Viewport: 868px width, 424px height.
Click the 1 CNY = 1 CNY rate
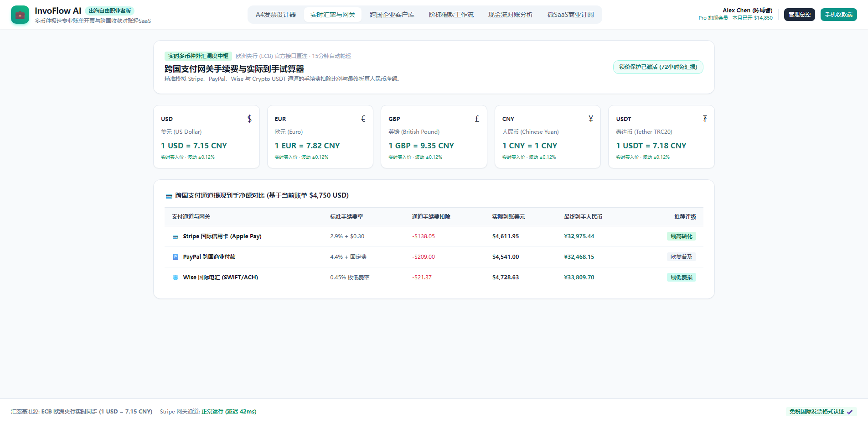[x=530, y=146]
